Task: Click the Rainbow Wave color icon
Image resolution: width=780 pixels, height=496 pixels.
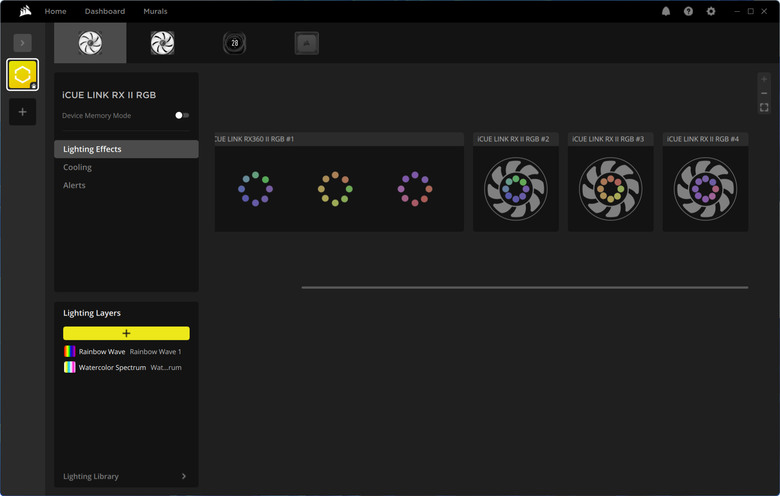Action: [x=70, y=352]
